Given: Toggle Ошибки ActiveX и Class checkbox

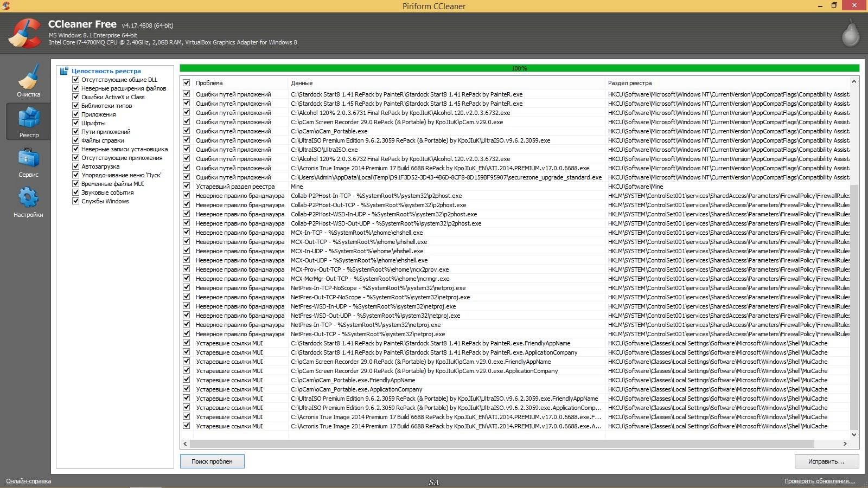Looking at the screenshot, I should pyautogui.click(x=76, y=97).
